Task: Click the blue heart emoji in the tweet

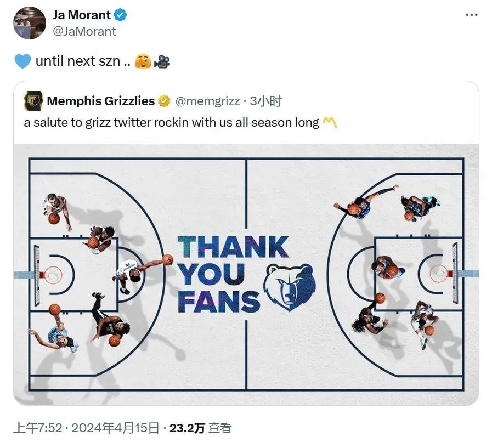Action: coord(22,61)
